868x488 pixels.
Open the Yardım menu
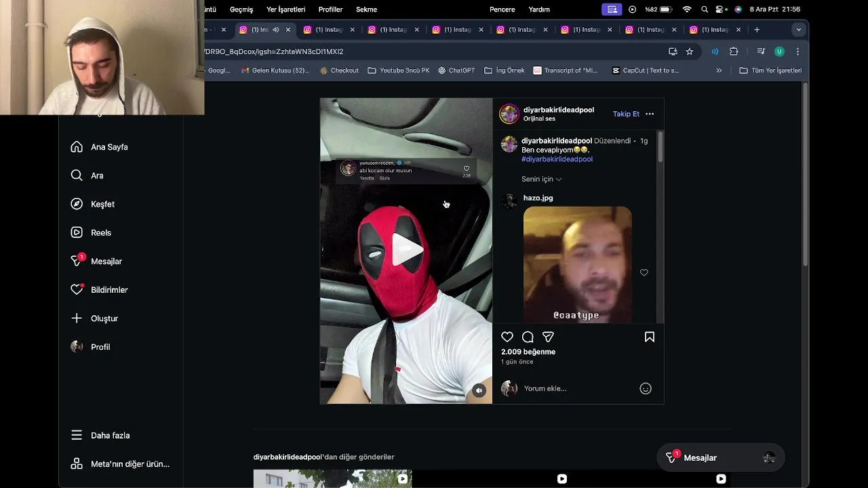[540, 9]
